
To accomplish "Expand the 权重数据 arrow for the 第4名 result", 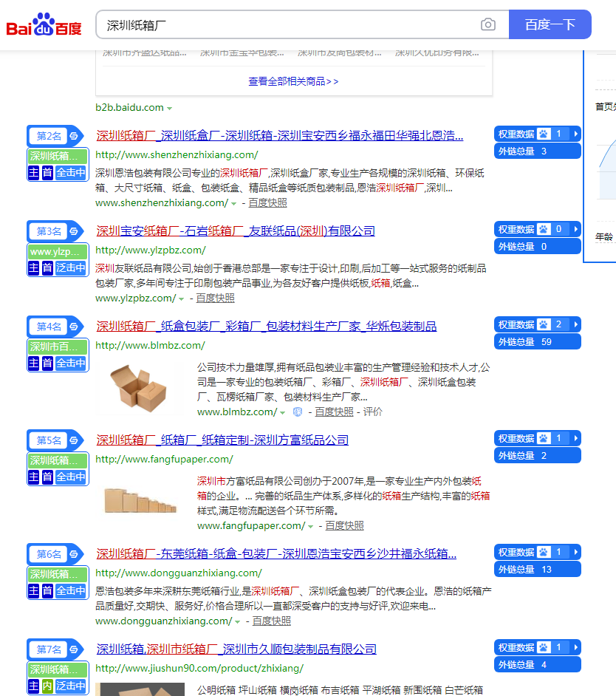I will point(575,324).
